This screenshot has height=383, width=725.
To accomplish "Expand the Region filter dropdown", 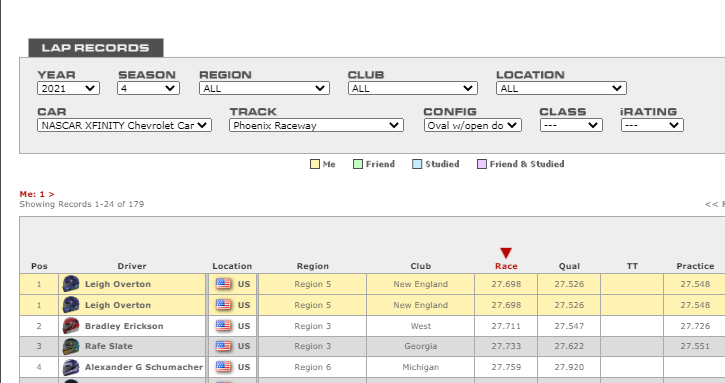I will coord(264,88).
